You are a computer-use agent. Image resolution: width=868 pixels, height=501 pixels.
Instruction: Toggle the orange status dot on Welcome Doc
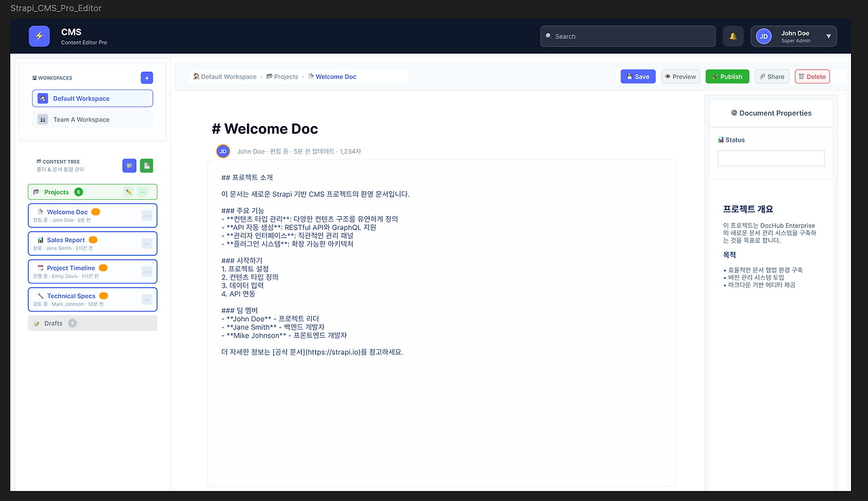pos(96,212)
